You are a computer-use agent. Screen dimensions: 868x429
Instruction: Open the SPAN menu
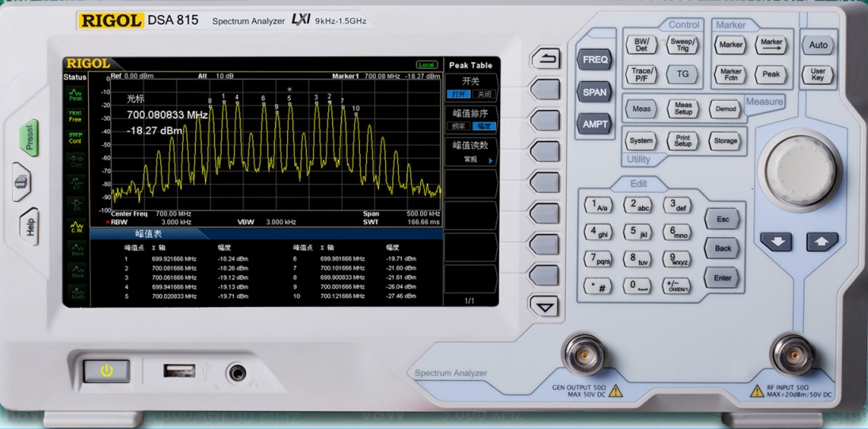coord(595,92)
